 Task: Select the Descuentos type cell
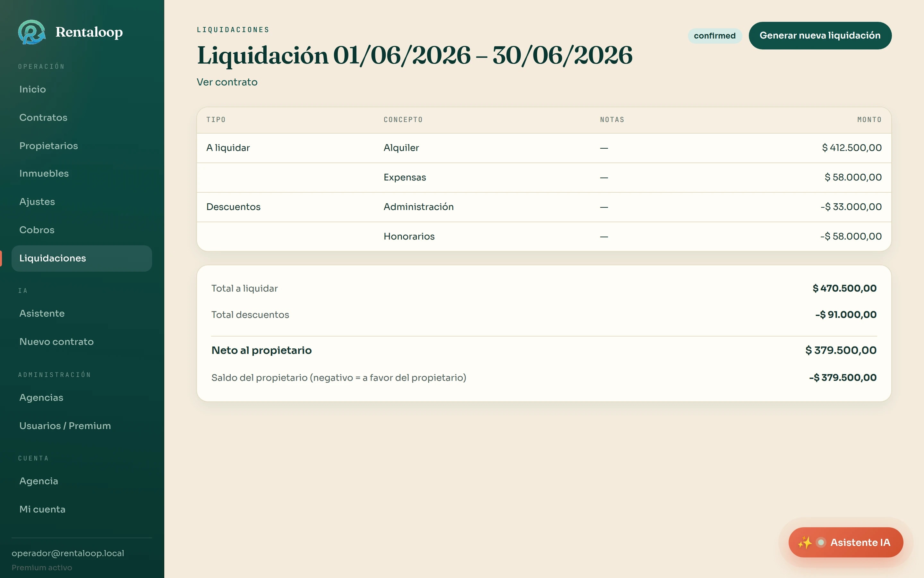click(233, 207)
